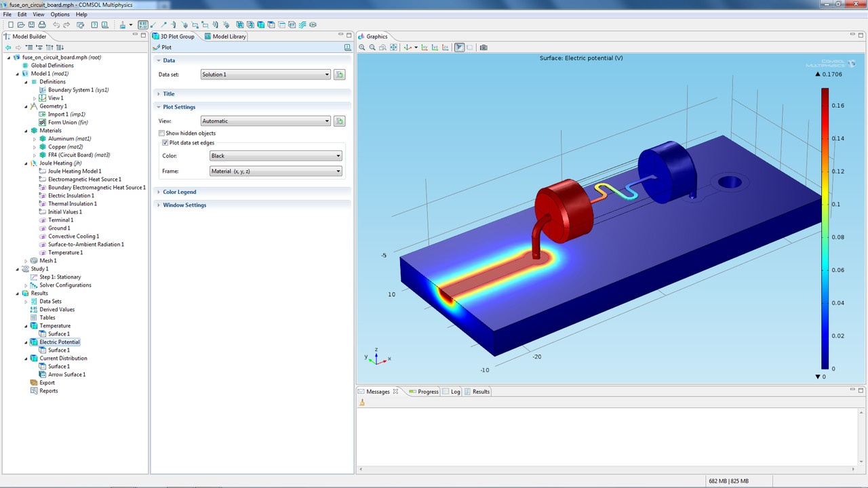This screenshot has width=868, height=488.
Task: Toggle the scene light button in Graphics toolbar
Action: tap(459, 47)
